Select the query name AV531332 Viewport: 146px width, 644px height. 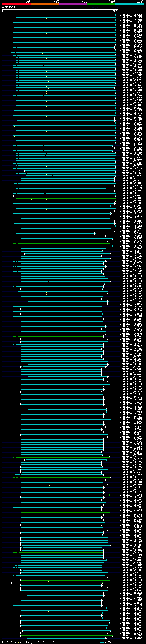(x=8, y=7)
